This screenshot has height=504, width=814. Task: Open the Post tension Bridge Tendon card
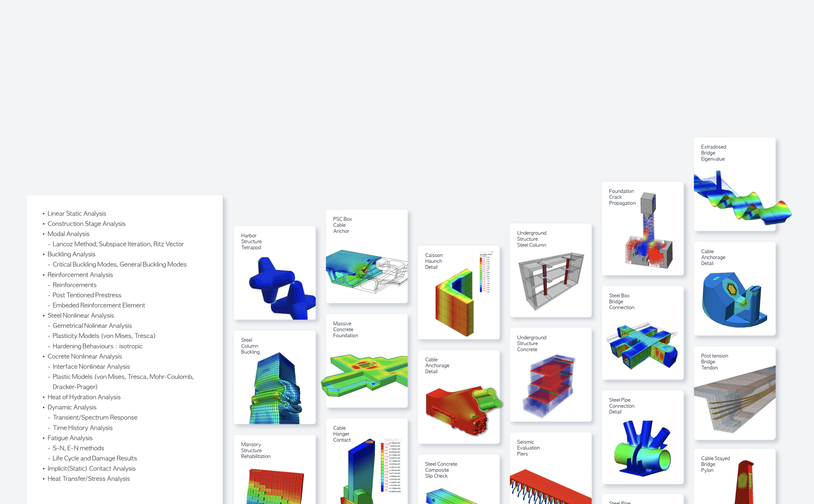tap(735, 393)
